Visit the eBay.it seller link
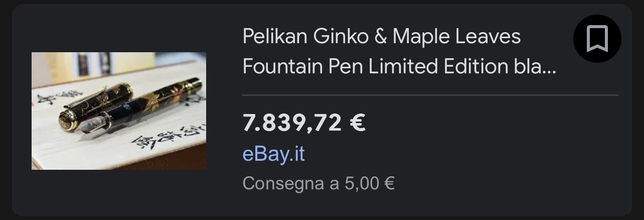Image resolution: width=644 pixels, height=220 pixels. [x=273, y=154]
